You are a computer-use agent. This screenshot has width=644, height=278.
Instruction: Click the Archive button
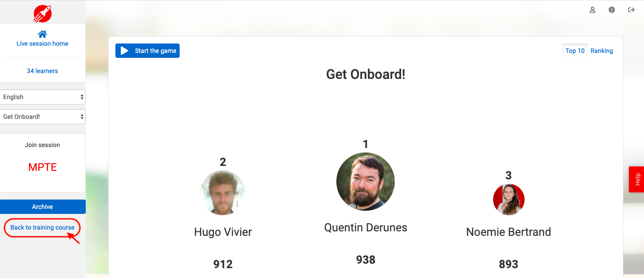point(43,207)
